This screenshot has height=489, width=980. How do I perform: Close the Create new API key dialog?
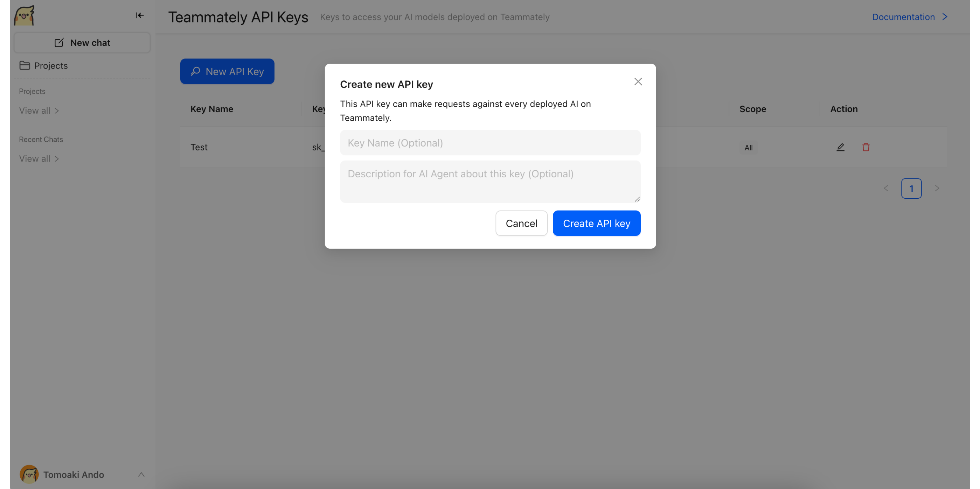[638, 82]
